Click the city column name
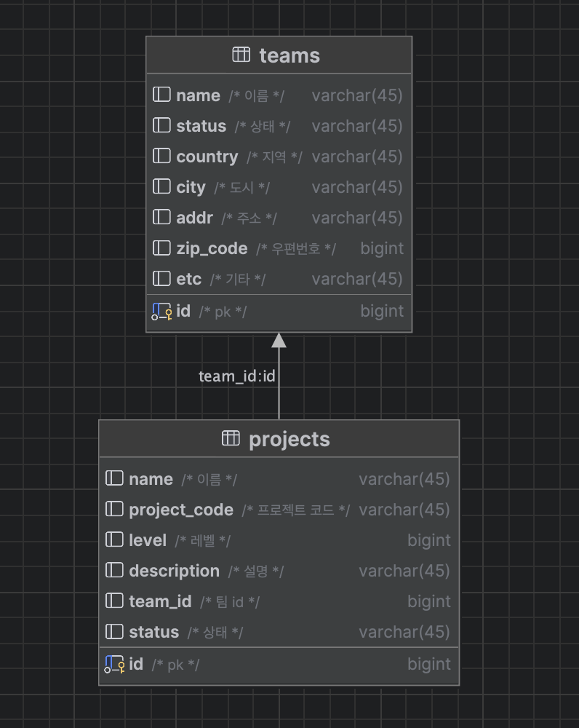 (x=191, y=188)
